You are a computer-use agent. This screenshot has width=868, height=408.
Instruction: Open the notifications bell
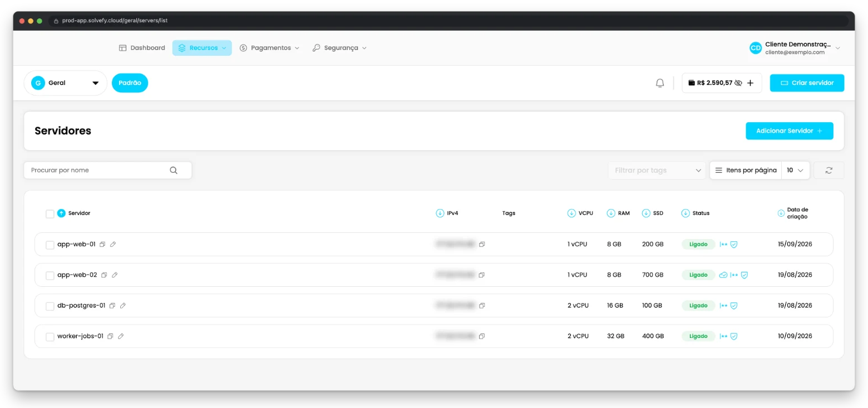[x=660, y=83]
